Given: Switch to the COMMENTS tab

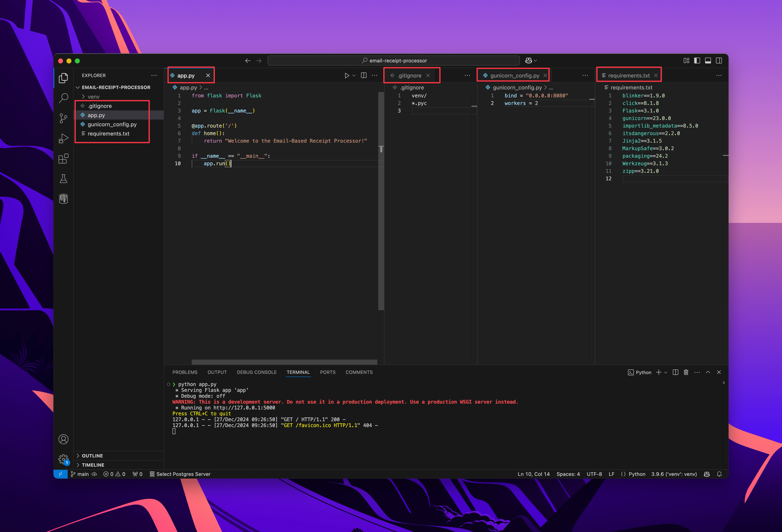Looking at the screenshot, I should coord(359,372).
